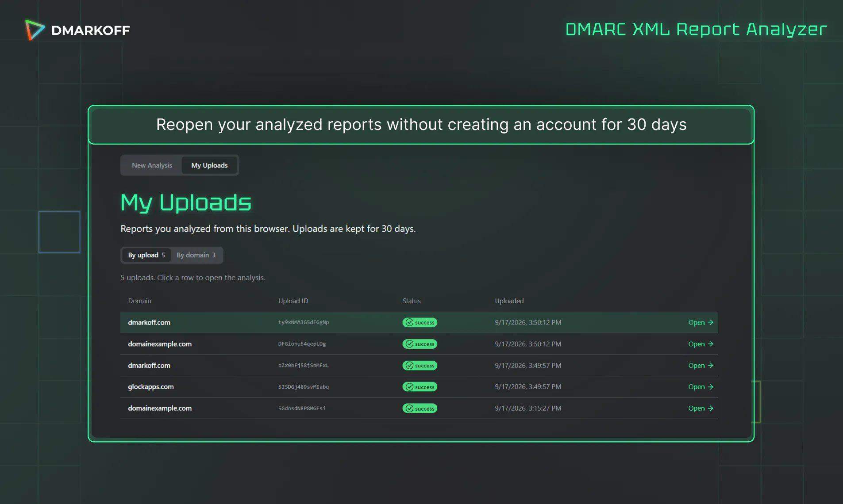Click the success badge in the glockapps.com row
Screen dimensions: 843x504
420,387
